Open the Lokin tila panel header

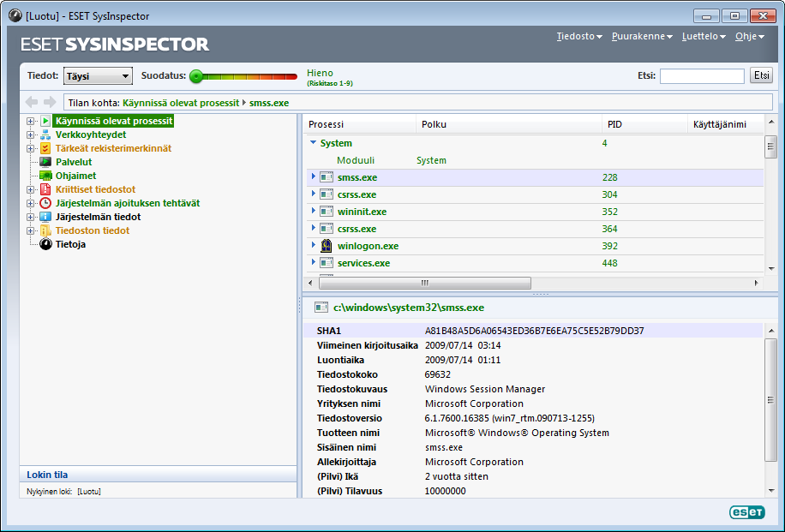pos(158,475)
